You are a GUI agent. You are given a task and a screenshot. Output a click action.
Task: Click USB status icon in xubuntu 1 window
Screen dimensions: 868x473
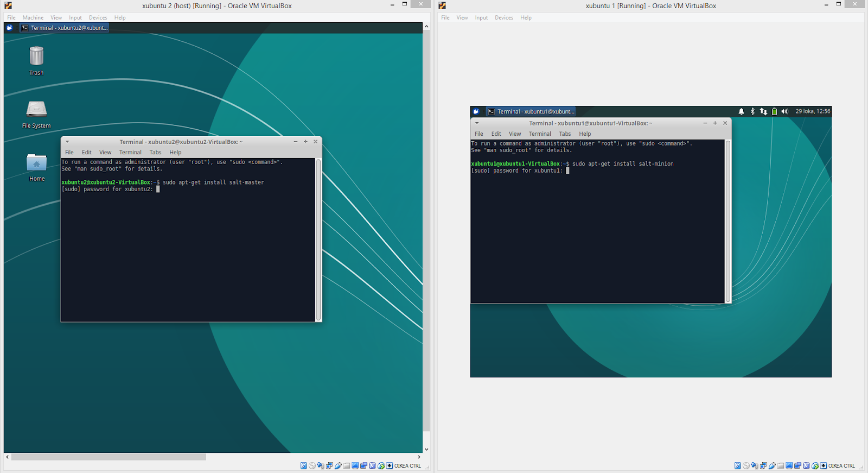point(772,465)
